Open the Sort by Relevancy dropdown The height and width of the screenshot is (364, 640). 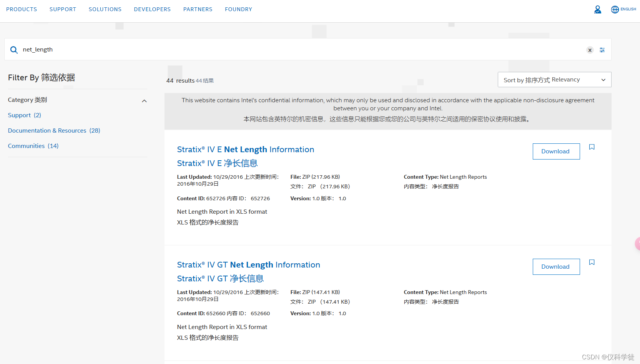coord(554,80)
